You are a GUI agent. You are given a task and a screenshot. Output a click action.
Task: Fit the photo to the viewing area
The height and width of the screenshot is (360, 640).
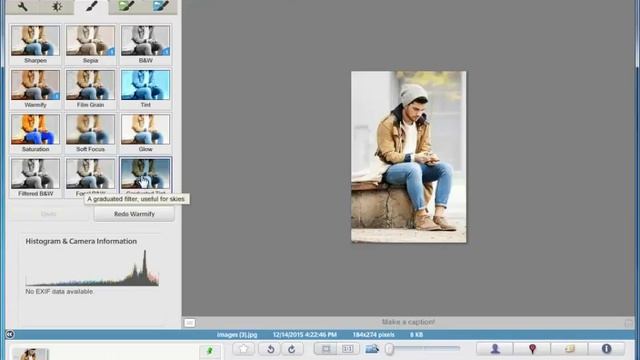[x=326, y=349]
